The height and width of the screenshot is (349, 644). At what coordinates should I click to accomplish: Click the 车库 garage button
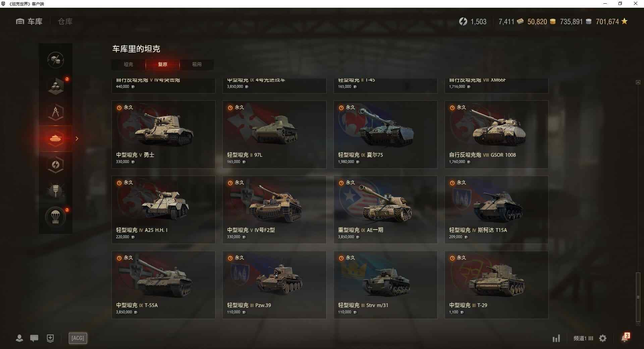[x=29, y=21]
